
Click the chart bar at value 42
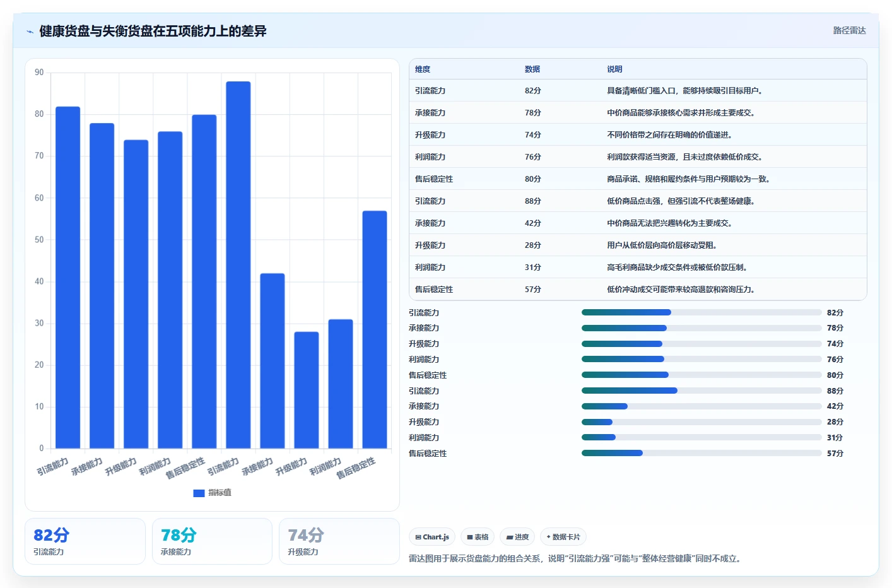tap(273, 361)
